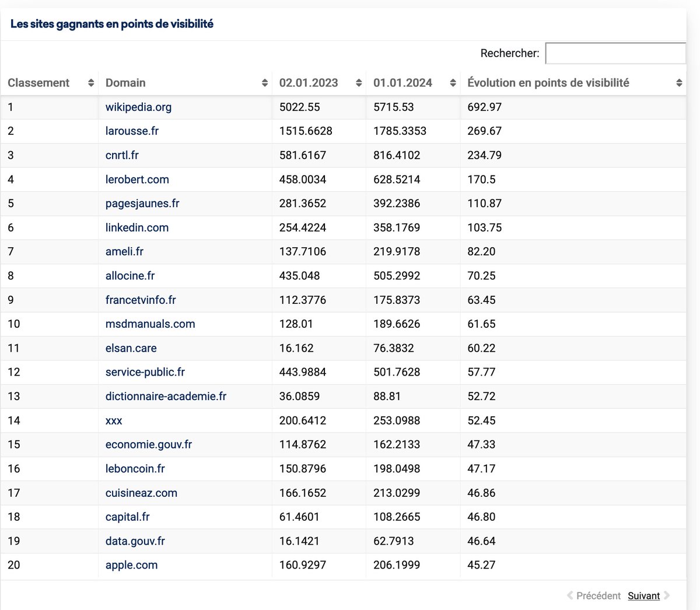Select the 170.5 evolution value

[x=482, y=180]
